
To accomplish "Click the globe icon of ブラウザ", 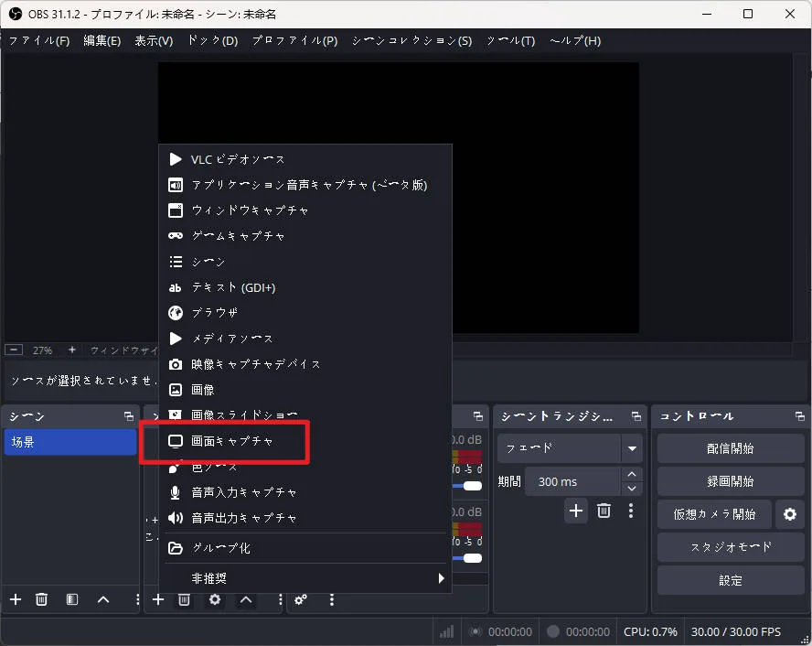I will 176,313.
